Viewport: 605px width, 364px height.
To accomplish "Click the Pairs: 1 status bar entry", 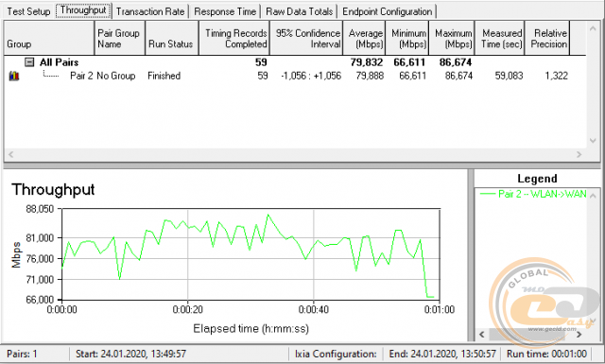I will [x=22, y=354].
